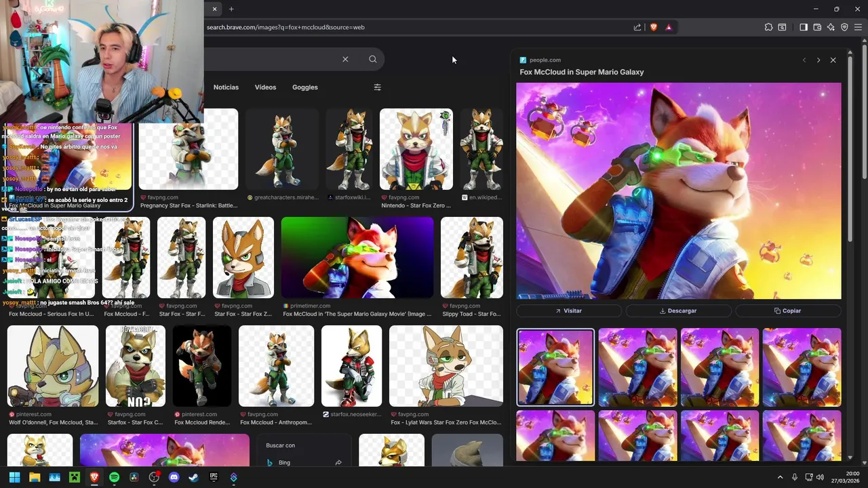
Task: Click the Brave icon in taskbar
Action: [x=94, y=477]
